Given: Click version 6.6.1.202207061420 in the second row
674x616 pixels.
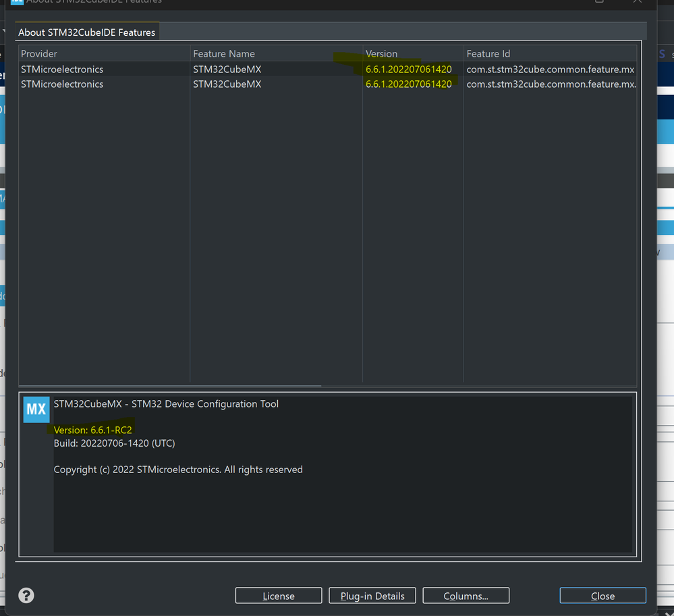Looking at the screenshot, I should pos(408,84).
